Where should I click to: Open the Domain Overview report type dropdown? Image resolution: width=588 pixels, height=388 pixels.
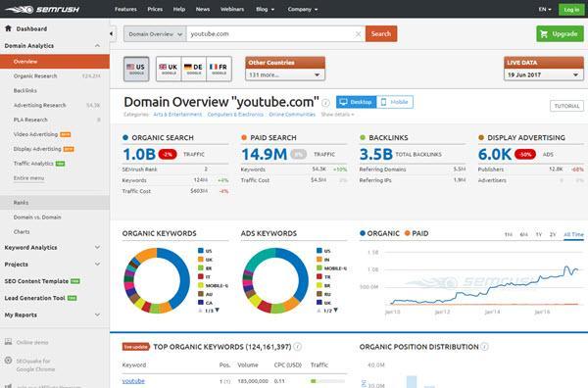click(155, 34)
